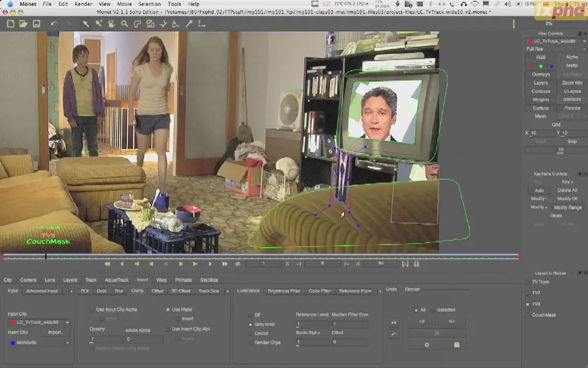Select the axis corner tool in toolbar
Image resolution: width=588 pixels, height=368 pixels.
click(x=202, y=24)
